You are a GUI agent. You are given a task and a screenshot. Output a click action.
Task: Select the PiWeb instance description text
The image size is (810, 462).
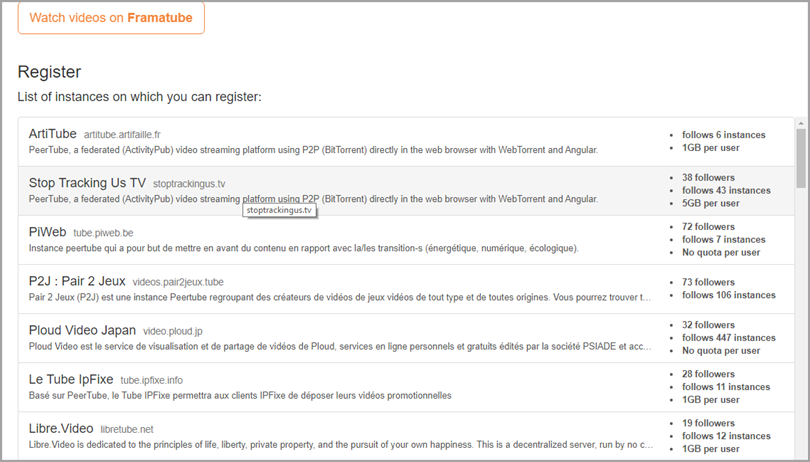[x=304, y=249]
